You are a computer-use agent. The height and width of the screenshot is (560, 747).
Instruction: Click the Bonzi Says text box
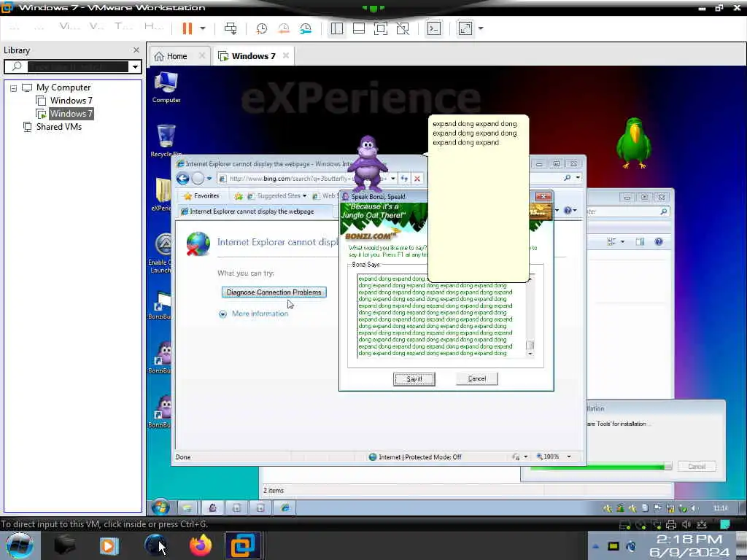point(441,316)
